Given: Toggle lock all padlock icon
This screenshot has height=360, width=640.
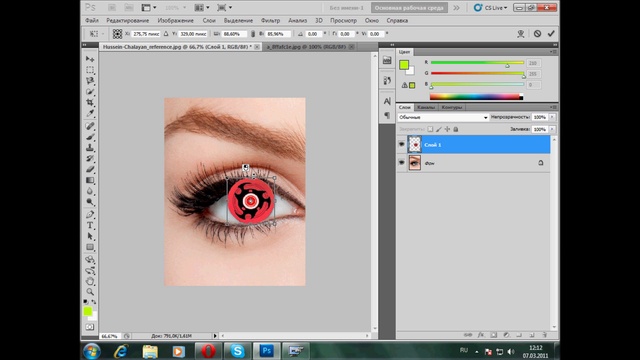Looking at the screenshot, I should (x=456, y=129).
